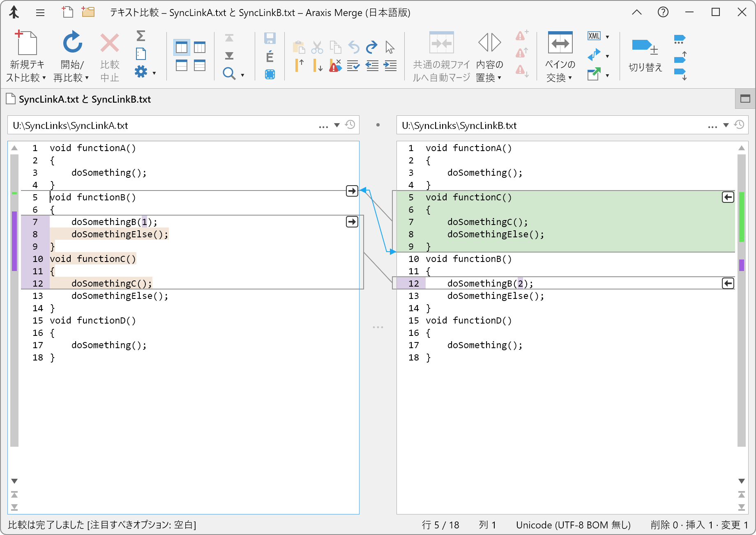The height and width of the screenshot is (535, 756).
Task: Open the SyncLinkA.txt path history dropdown
Action: coord(337,125)
